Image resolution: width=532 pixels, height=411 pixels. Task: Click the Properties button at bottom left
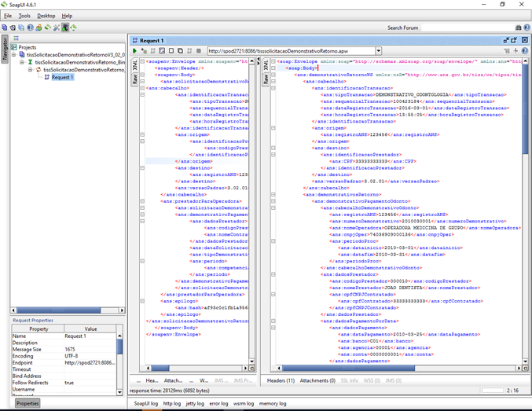(x=28, y=403)
